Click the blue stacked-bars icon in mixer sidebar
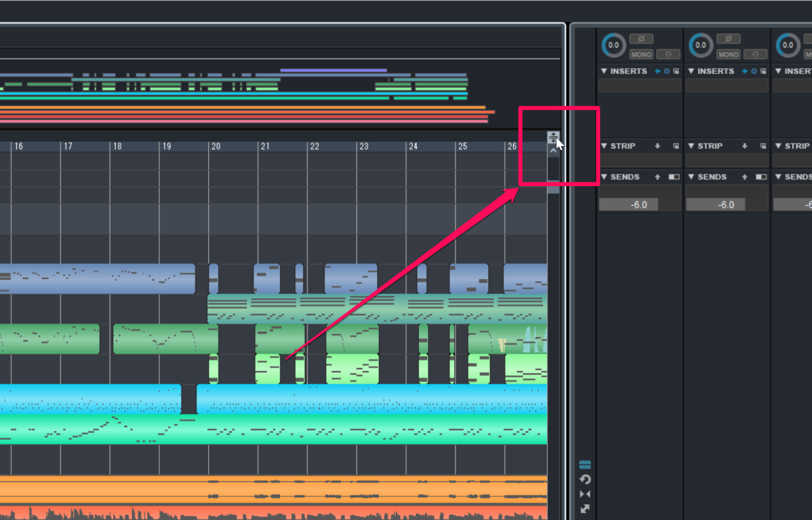This screenshot has width=812, height=520. pyautogui.click(x=585, y=465)
